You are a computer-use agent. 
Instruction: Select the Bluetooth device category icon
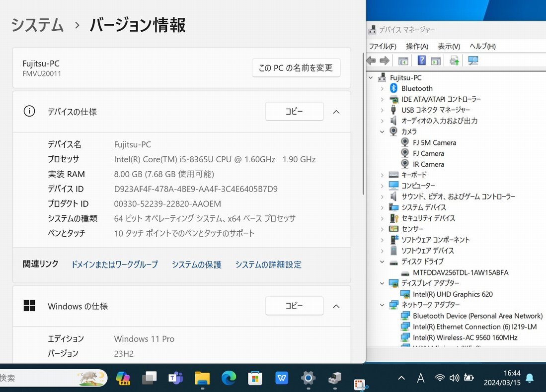(x=393, y=88)
